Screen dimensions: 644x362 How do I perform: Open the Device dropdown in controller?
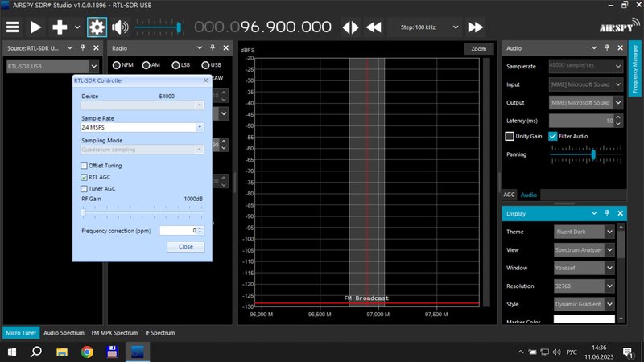pos(142,105)
